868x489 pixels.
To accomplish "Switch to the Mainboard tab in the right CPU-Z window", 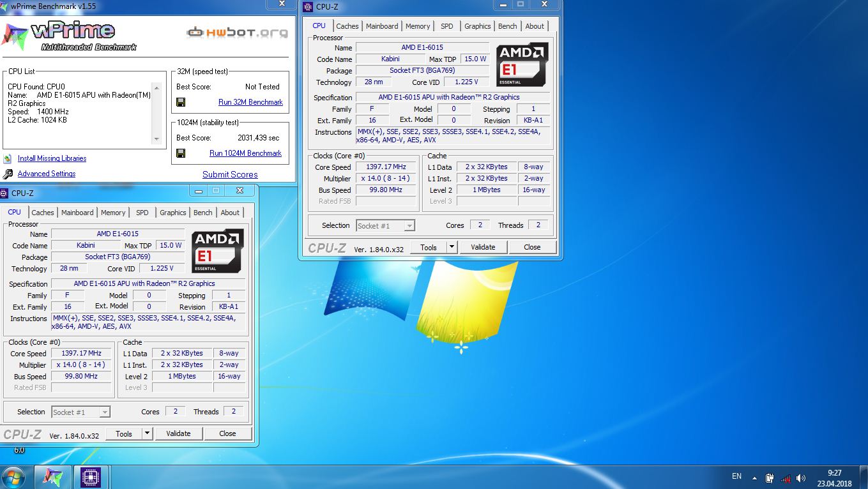I will (x=382, y=26).
